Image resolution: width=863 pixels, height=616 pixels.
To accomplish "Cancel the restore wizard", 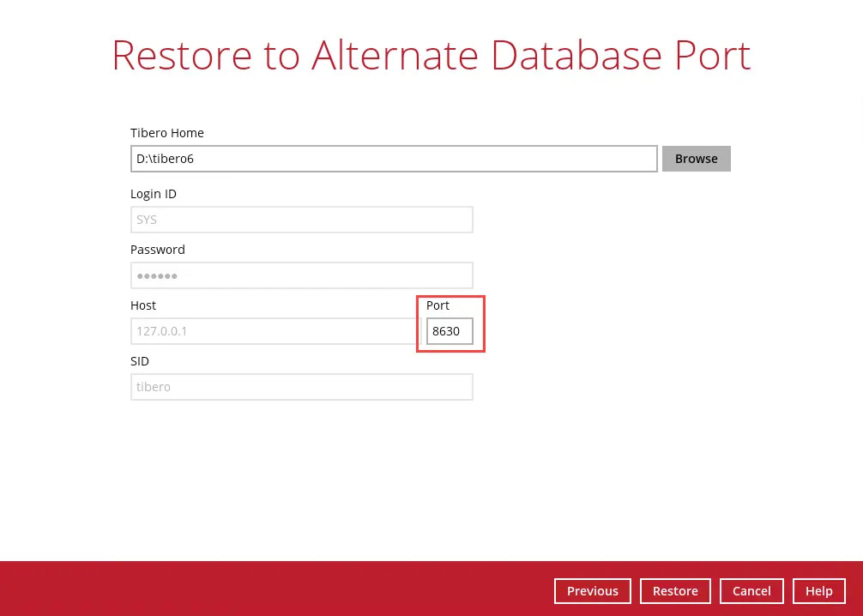I will coord(751,591).
